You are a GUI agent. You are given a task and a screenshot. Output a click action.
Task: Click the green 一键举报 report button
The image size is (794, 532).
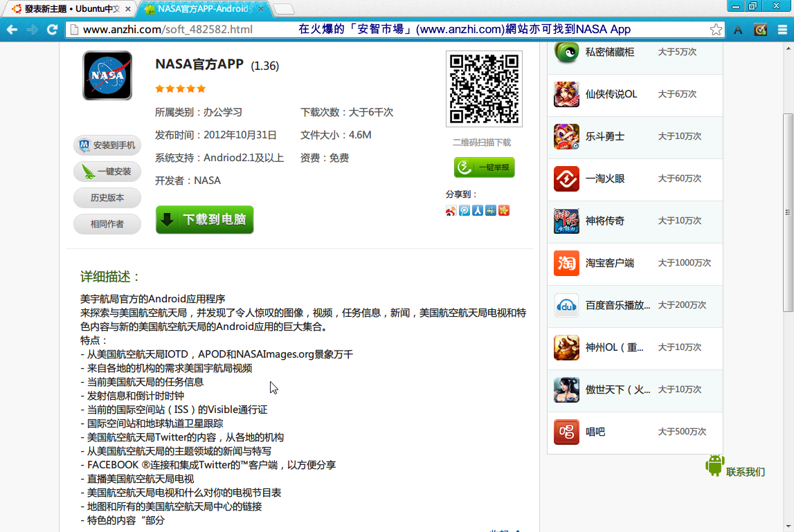click(484, 167)
